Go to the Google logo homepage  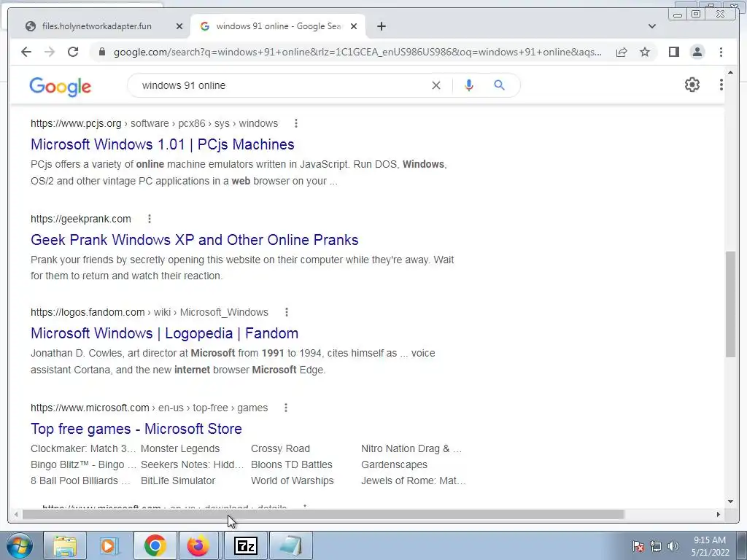click(60, 87)
